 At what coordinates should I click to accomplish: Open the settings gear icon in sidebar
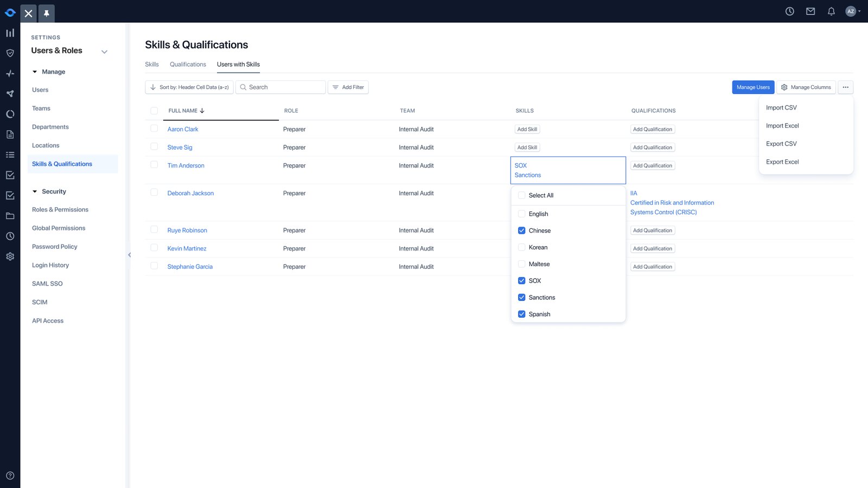point(10,256)
